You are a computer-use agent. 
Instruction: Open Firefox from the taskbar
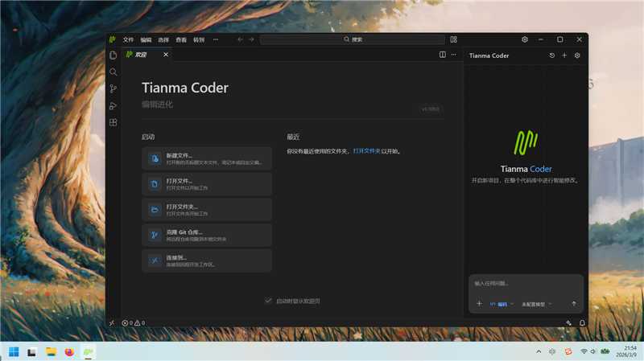point(69,352)
